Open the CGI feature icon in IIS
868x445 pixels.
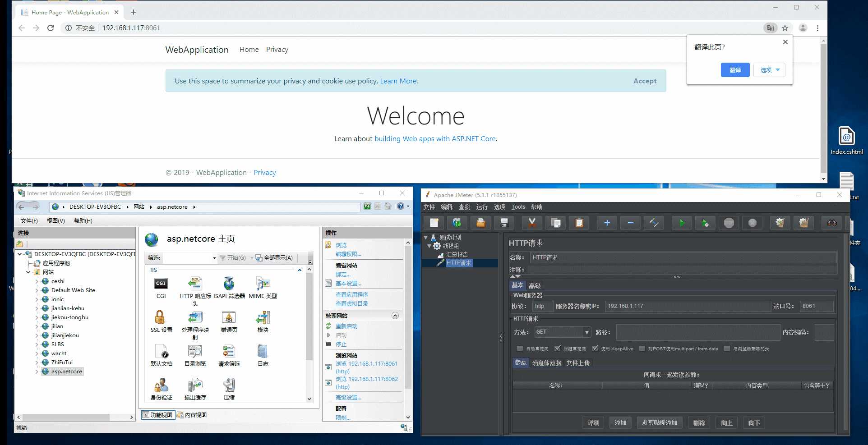coord(161,284)
